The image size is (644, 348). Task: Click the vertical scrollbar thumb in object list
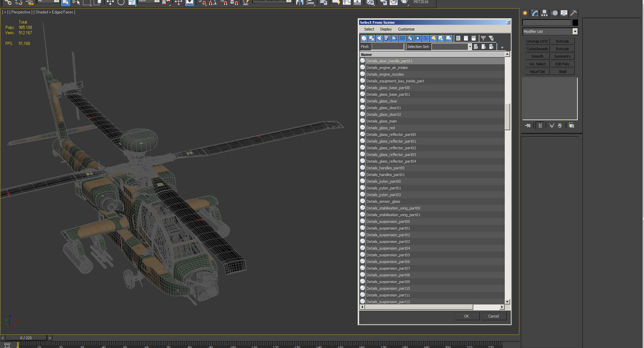point(507,117)
